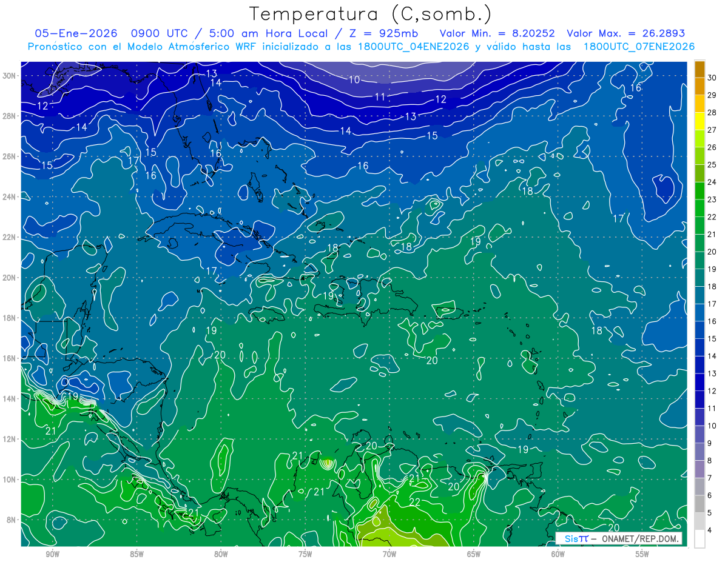Click the valid-until time '1800UTC_07ENE2026'

(639, 47)
